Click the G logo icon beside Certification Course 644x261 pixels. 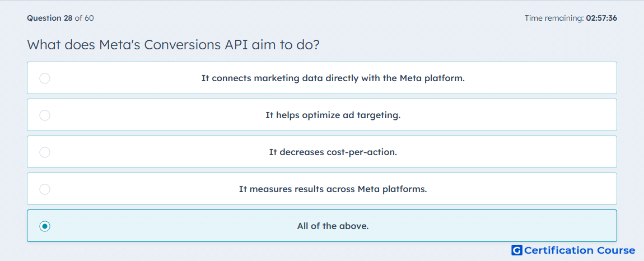tap(517, 250)
